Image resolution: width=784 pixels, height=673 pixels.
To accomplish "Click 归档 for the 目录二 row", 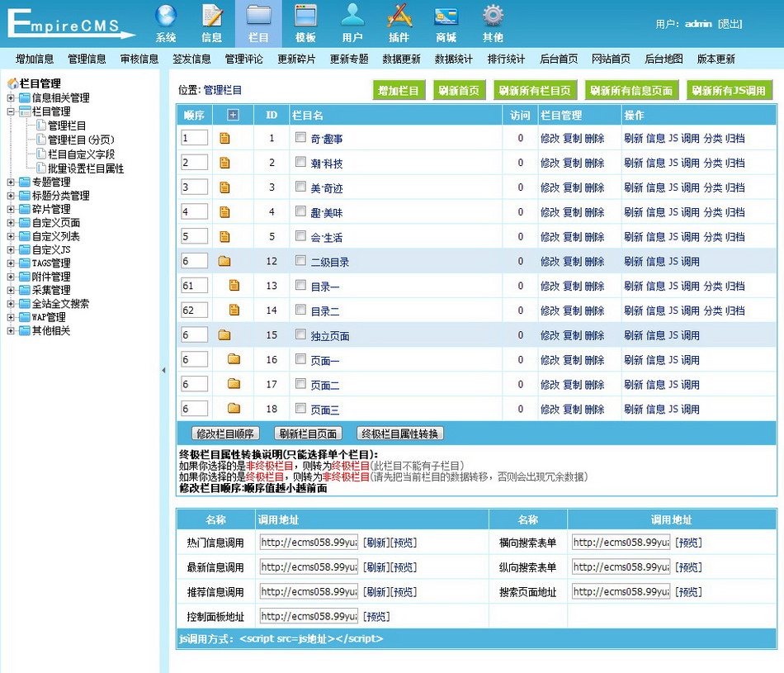I will point(735,310).
